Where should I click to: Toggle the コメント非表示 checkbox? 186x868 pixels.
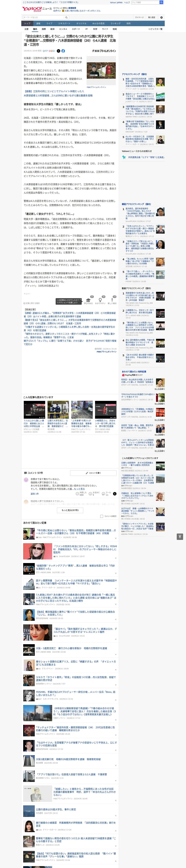point(102,516)
